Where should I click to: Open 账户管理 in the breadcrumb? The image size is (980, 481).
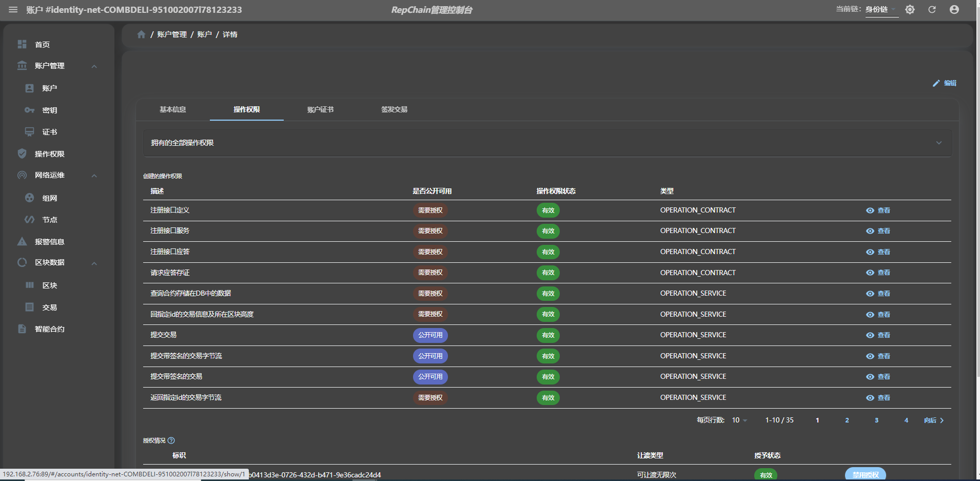click(172, 34)
